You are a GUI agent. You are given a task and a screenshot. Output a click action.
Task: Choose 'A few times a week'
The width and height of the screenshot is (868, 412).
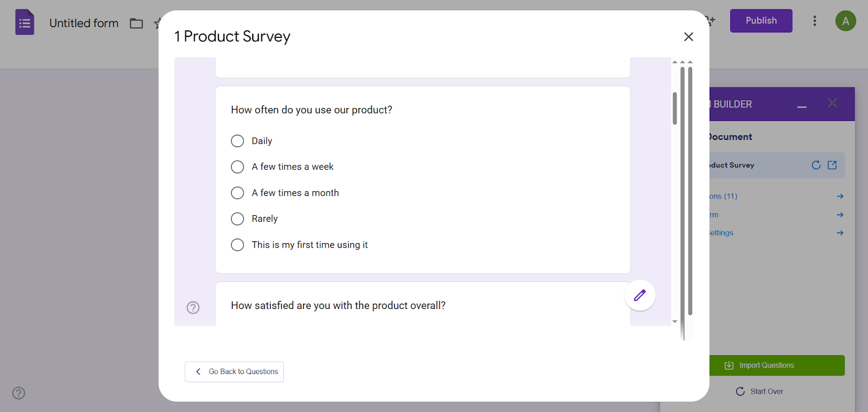237,166
